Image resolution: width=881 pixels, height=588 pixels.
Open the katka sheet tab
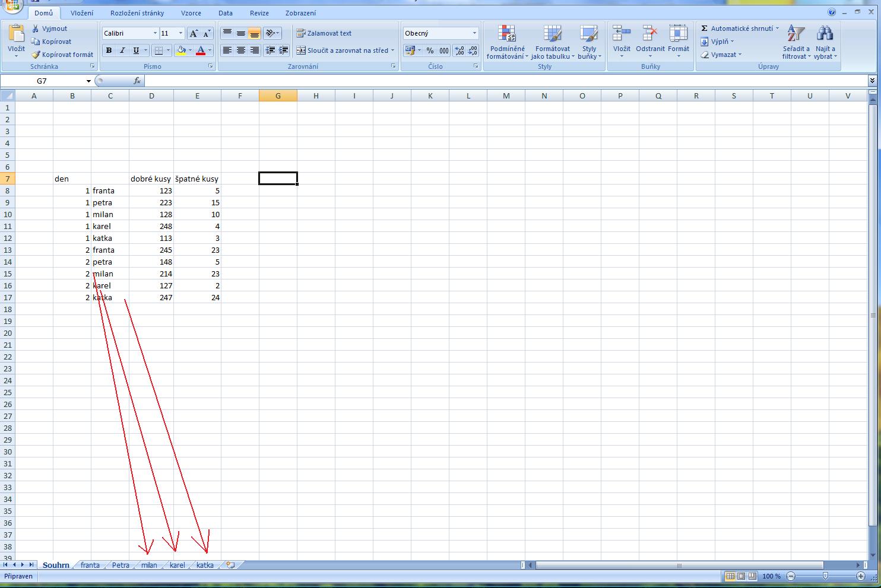205,565
